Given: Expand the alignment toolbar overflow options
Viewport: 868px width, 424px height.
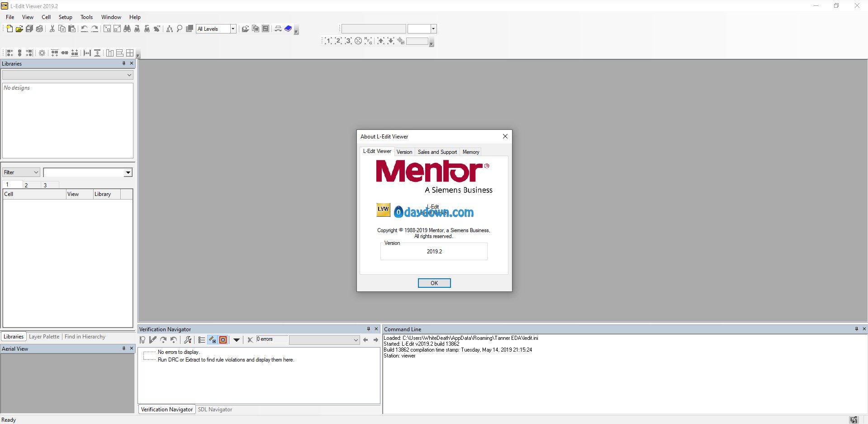Looking at the screenshot, I should (138, 55).
